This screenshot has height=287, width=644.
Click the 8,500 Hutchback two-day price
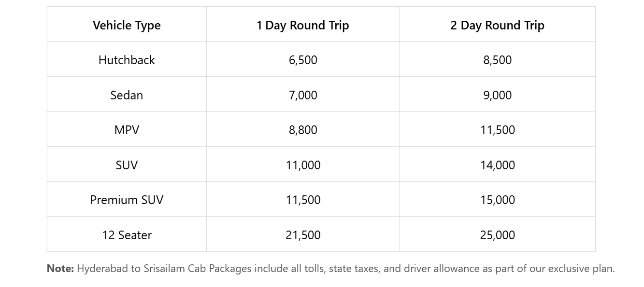coord(497,60)
